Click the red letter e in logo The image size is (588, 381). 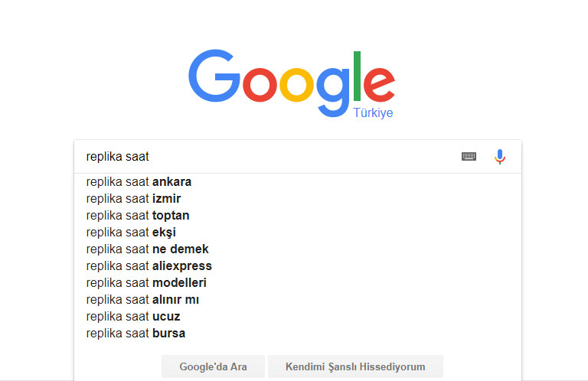[x=379, y=85]
